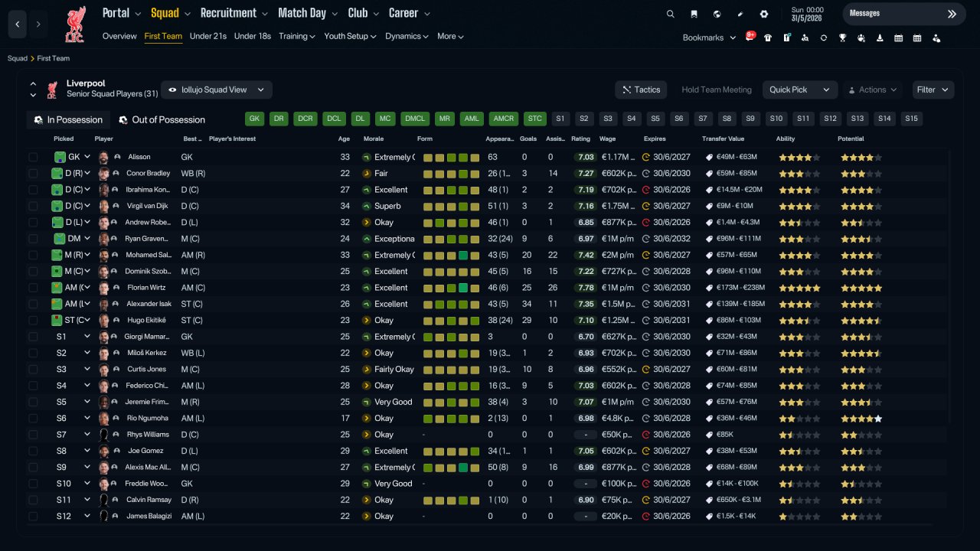Click the Tactics button
The width and height of the screenshot is (980, 551).
coord(641,90)
